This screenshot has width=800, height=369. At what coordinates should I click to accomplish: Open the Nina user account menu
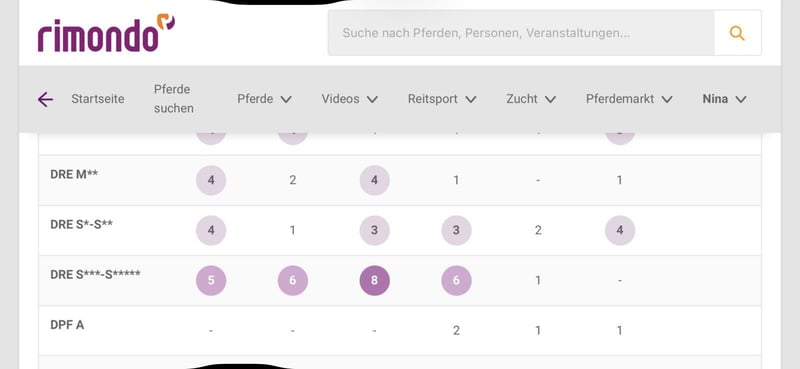tap(724, 99)
